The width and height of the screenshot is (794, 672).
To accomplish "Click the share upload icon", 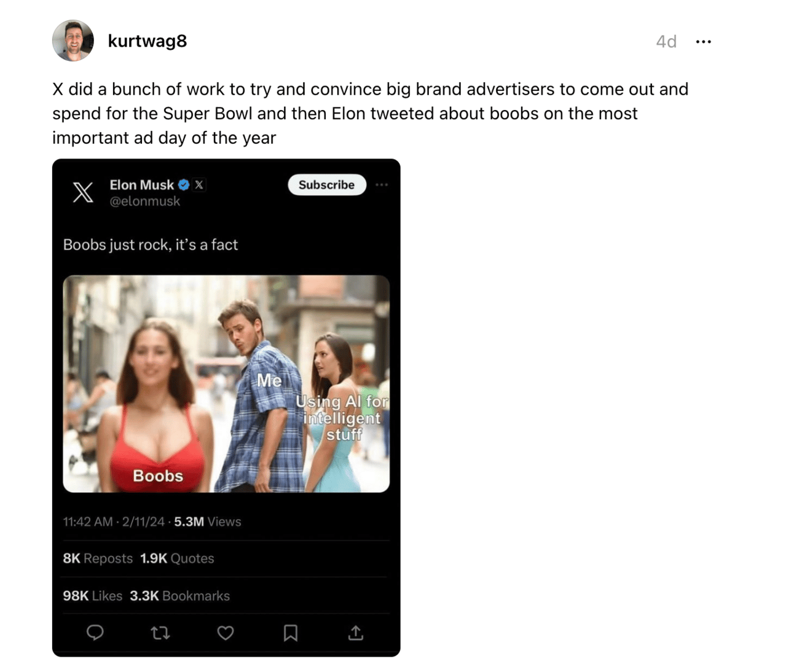I will pyautogui.click(x=356, y=633).
